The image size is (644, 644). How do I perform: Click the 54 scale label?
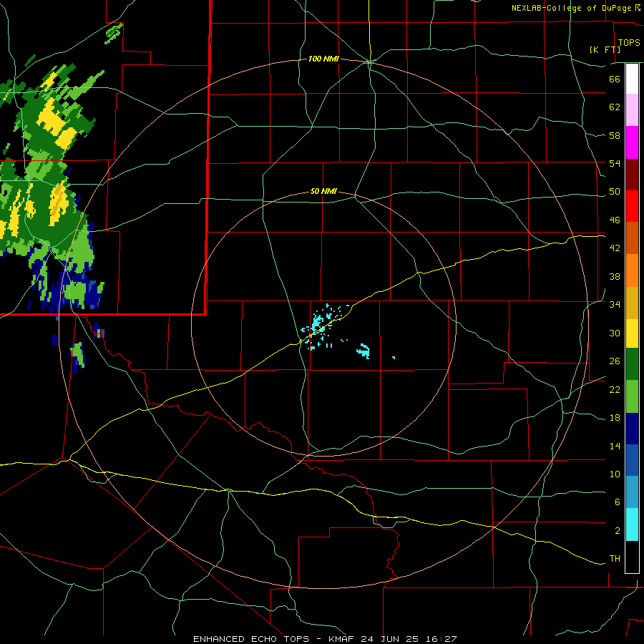[615, 163]
